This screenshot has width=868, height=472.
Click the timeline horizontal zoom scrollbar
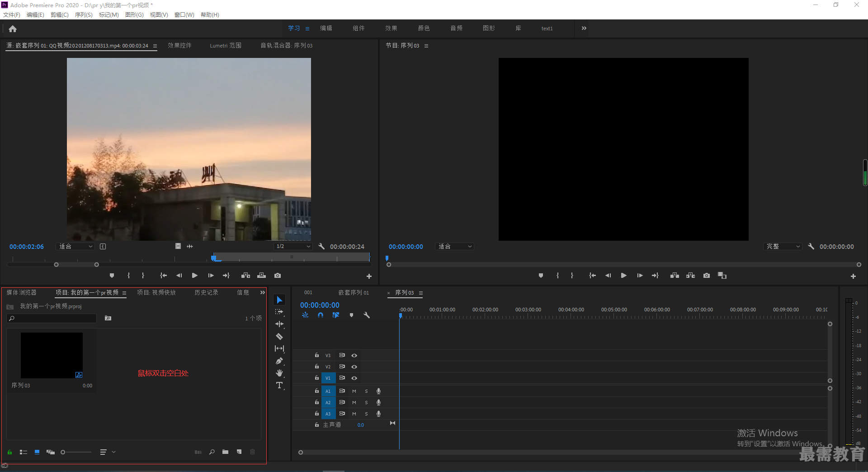click(565, 452)
